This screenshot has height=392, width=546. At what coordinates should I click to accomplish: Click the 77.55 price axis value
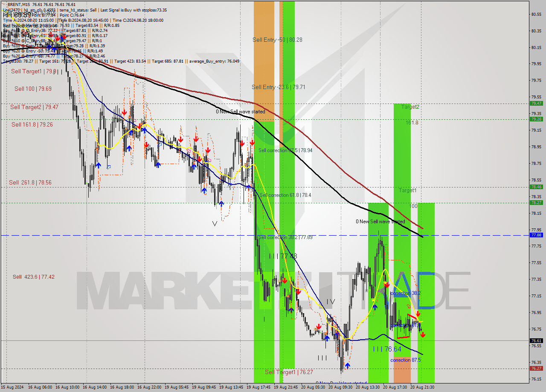(536, 263)
